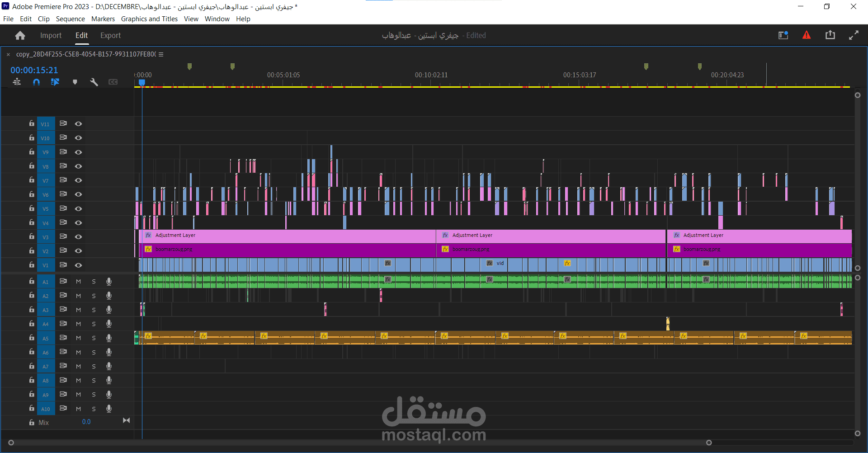Solo audio track A1

click(94, 281)
